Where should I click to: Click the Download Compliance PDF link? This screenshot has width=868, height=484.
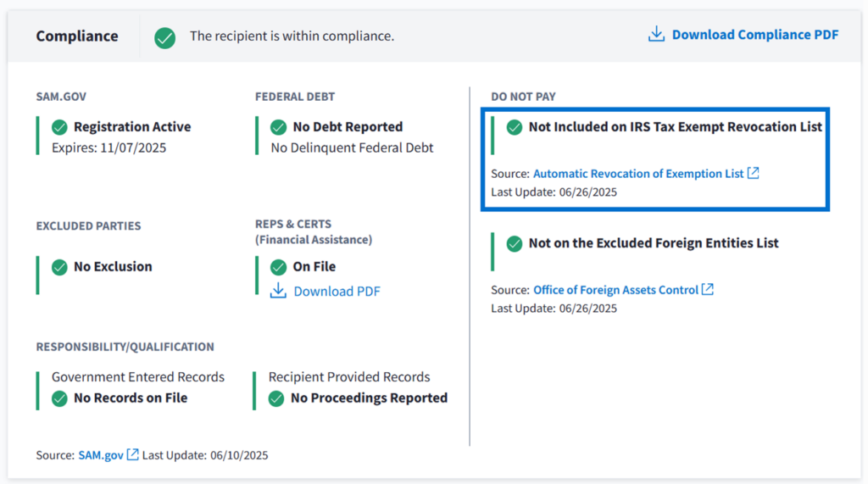tap(754, 35)
